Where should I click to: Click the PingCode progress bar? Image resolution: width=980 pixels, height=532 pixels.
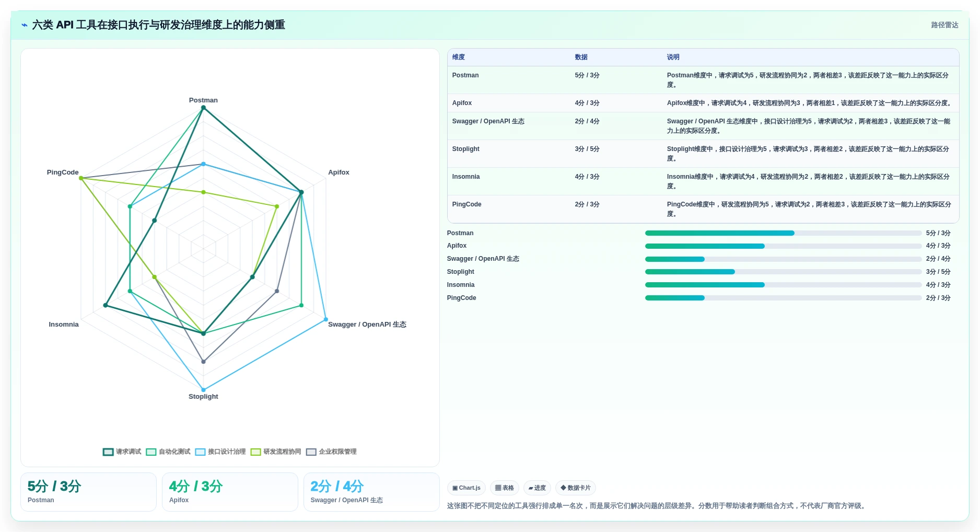(783, 298)
